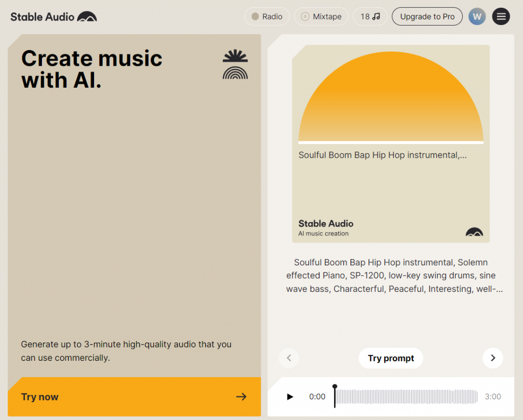Advance to the next prompt example
This screenshot has width=523, height=420.
click(x=493, y=358)
